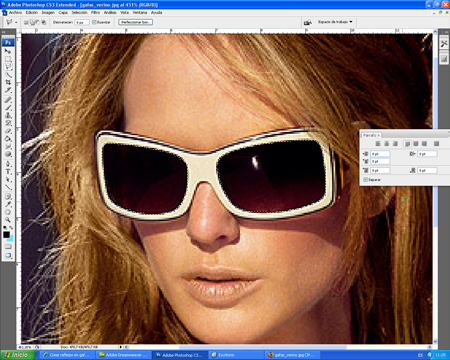Select the Clone Stamp tool
This screenshot has height=360, width=450.
[8, 115]
